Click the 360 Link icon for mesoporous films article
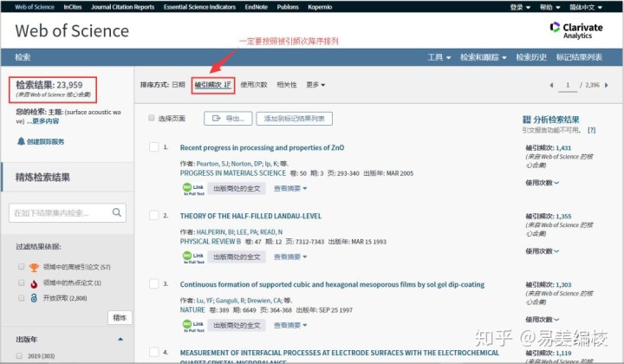This screenshot has height=364, width=624. 193,325
